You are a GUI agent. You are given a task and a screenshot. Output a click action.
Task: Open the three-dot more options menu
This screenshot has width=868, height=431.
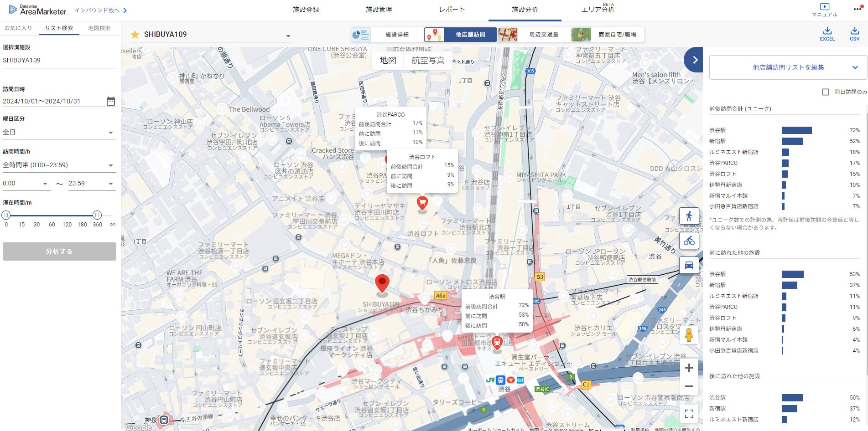(x=858, y=9)
